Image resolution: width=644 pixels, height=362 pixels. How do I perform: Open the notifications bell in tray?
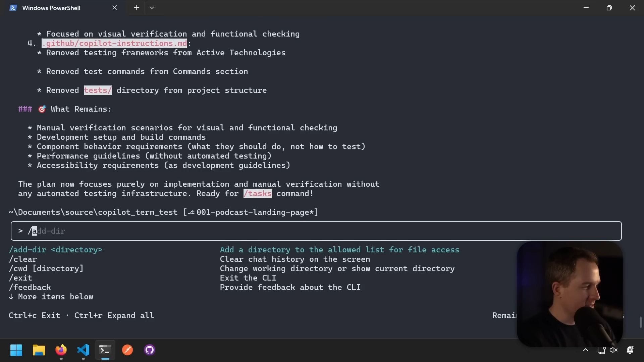(630, 350)
